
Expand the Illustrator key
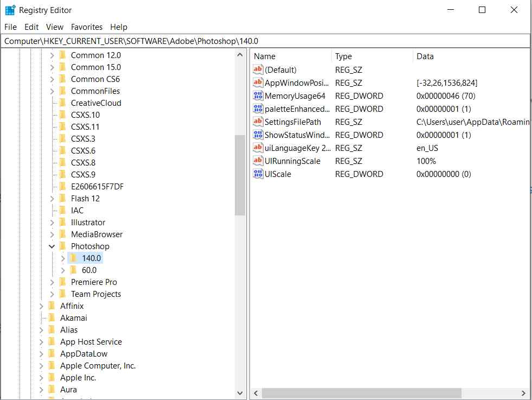[x=52, y=223]
